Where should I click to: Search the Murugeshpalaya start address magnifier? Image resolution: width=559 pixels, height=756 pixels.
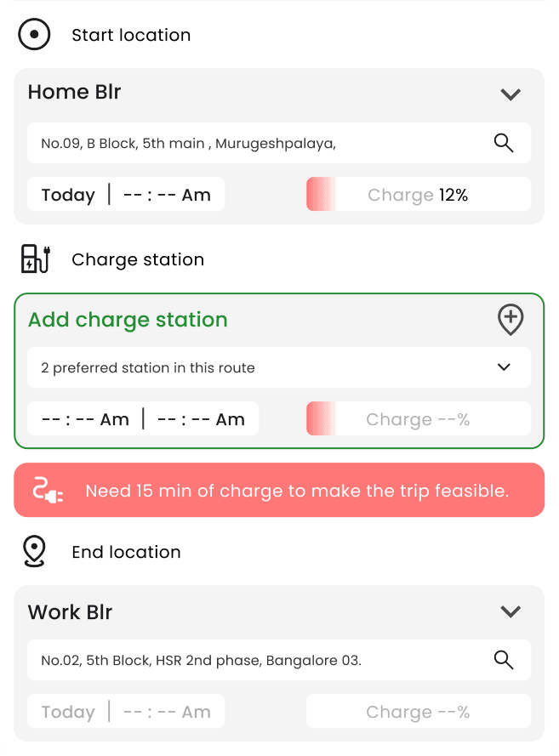504,143
